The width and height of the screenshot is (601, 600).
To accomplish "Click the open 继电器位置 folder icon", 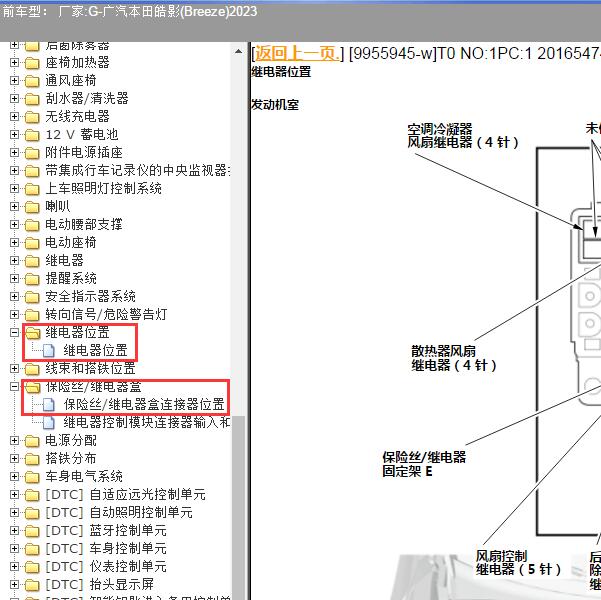I will [33, 333].
